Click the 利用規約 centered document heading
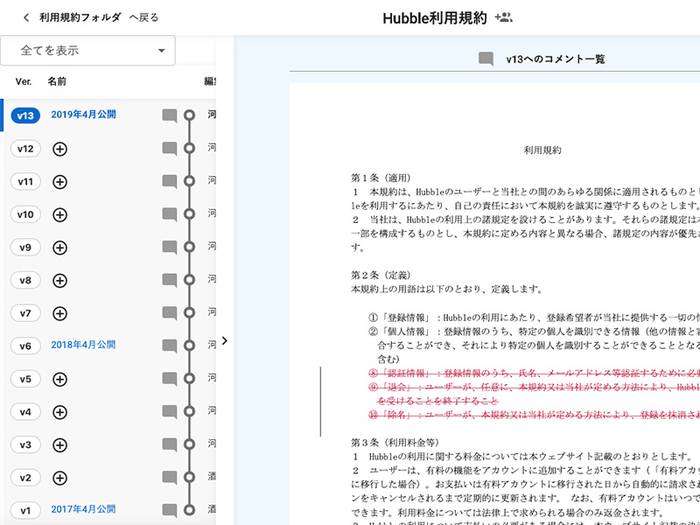 [542, 150]
